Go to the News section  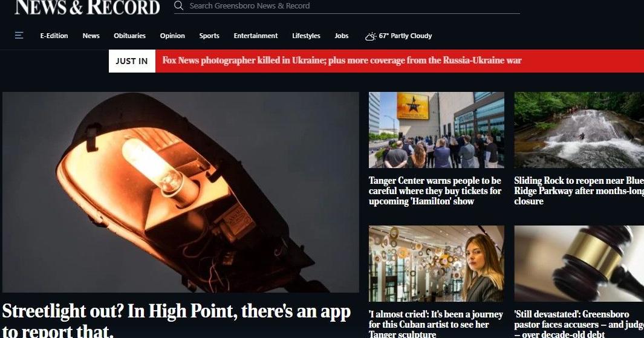pos(91,36)
